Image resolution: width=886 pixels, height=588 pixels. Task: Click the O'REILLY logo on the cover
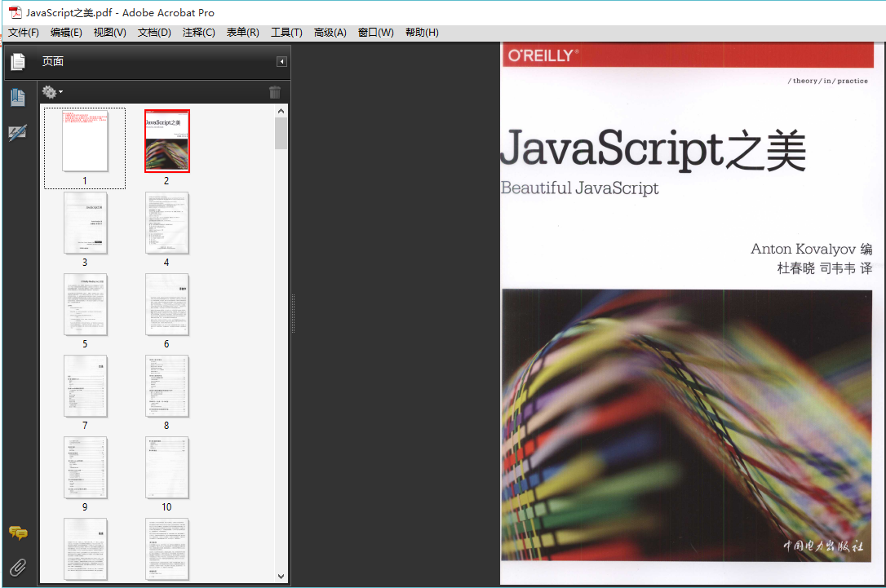(543, 55)
